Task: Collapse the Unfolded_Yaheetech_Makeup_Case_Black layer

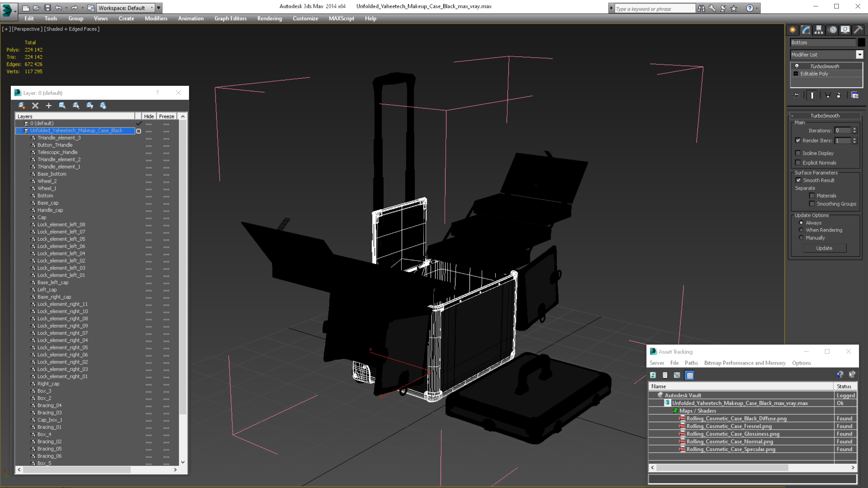Action: coord(19,131)
